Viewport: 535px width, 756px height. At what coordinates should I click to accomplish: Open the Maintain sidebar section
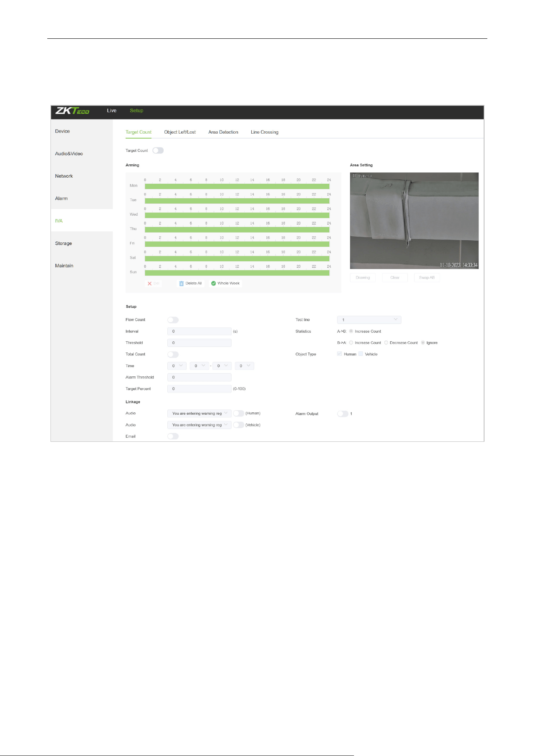[82, 266]
